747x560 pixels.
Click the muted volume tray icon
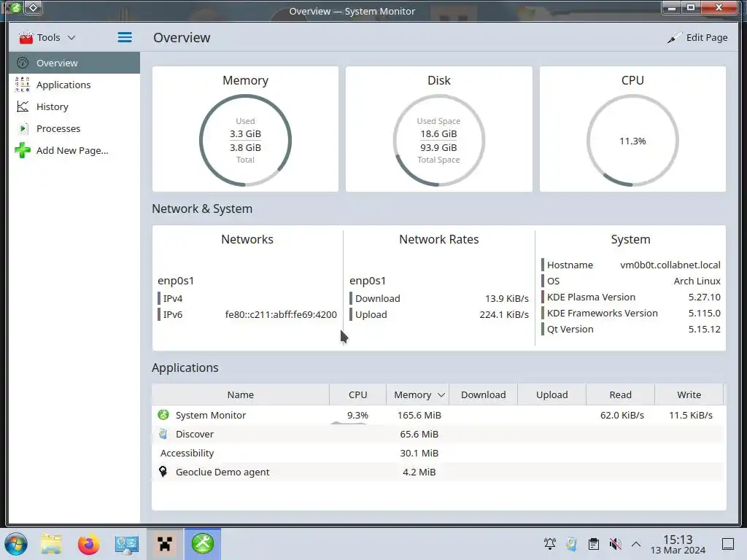[x=615, y=544]
